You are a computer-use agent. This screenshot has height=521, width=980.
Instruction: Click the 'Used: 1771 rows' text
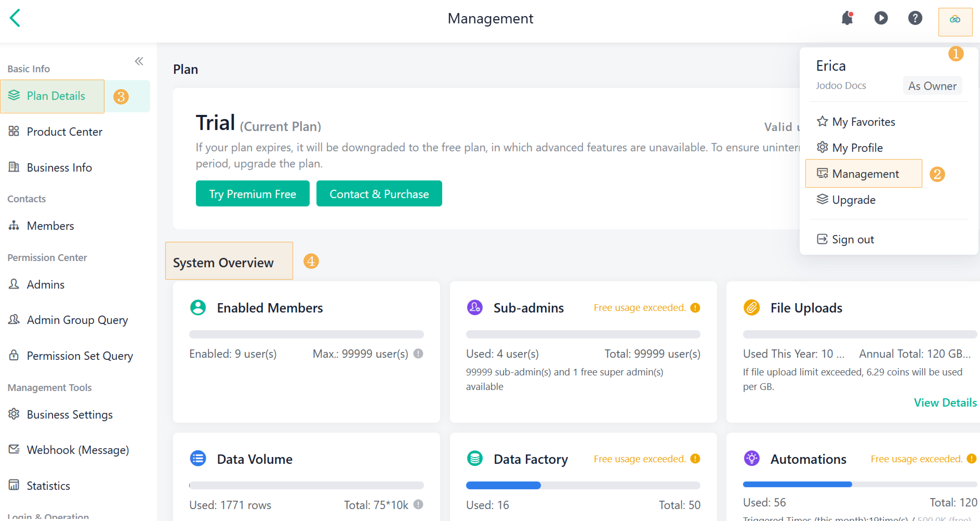pyautogui.click(x=230, y=505)
